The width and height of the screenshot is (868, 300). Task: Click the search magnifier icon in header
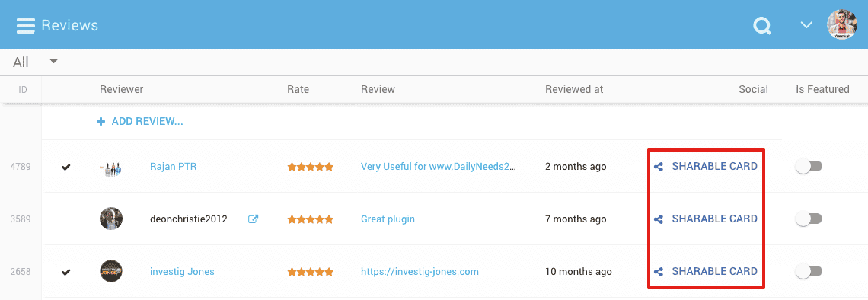(762, 25)
